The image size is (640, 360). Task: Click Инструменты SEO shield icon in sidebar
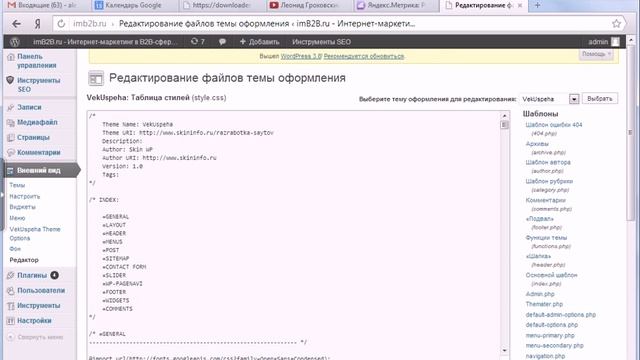pyautogui.click(x=11, y=80)
